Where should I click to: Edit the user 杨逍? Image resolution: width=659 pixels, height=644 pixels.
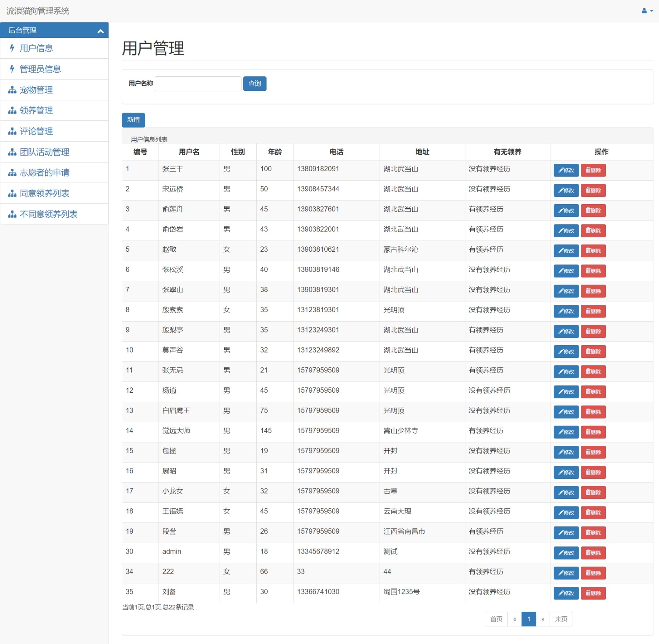[566, 392]
